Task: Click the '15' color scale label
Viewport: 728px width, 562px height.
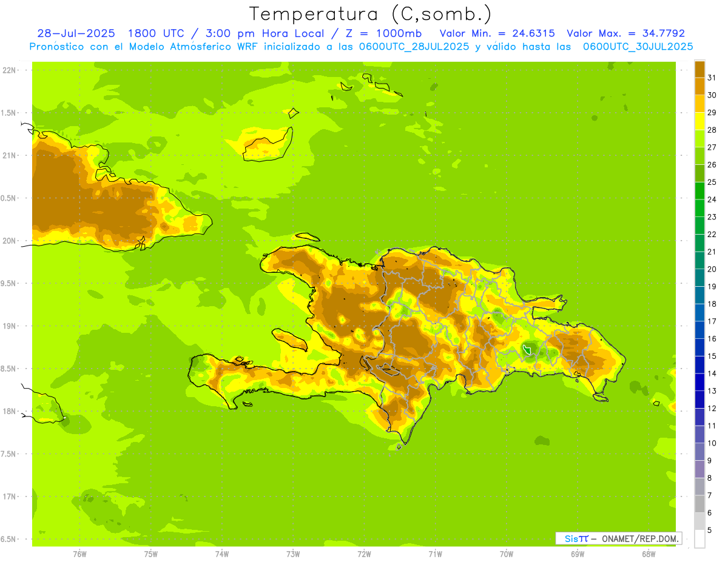Action: point(712,356)
